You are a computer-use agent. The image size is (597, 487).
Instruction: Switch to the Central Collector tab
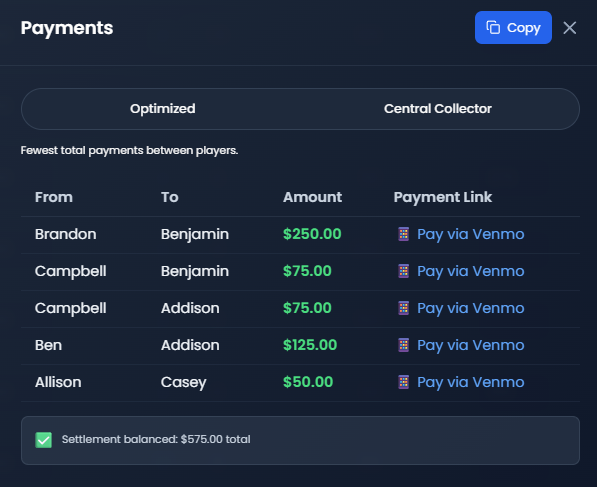point(438,109)
